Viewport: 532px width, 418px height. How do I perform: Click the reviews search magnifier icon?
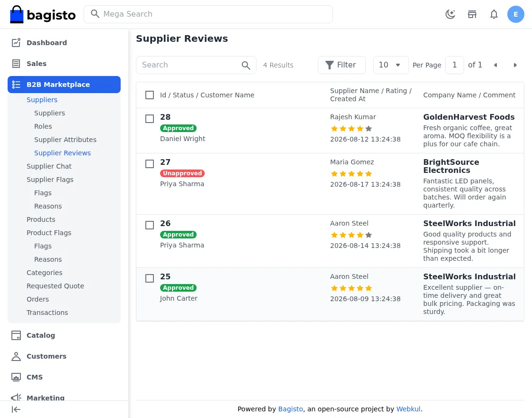click(x=246, y=65)
